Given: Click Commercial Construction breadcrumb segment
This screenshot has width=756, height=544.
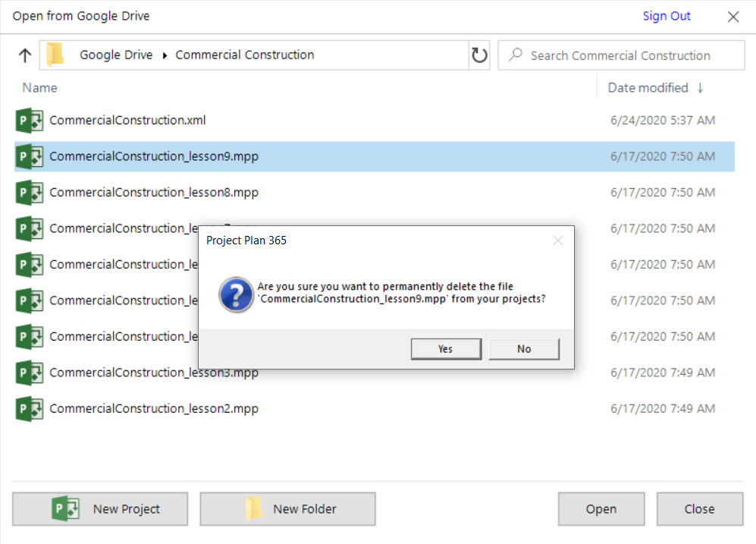Looking at the screenshot, I should (244, 55).
